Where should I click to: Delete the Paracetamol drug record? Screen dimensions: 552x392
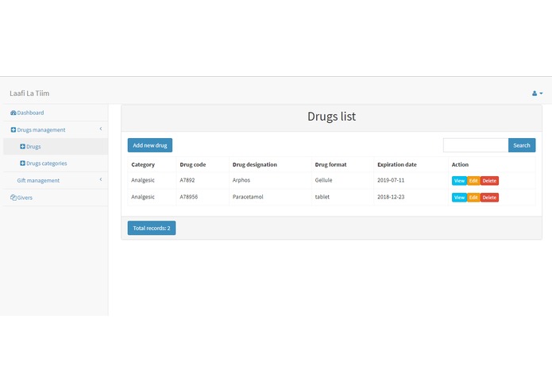coord(489,198)
